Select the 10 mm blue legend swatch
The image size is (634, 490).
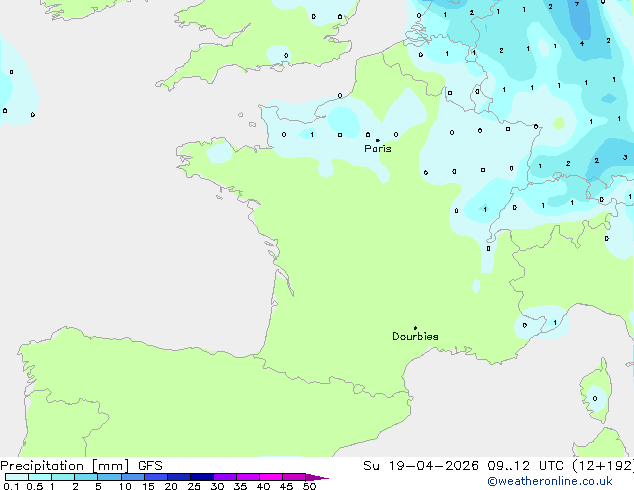point(133,477)
